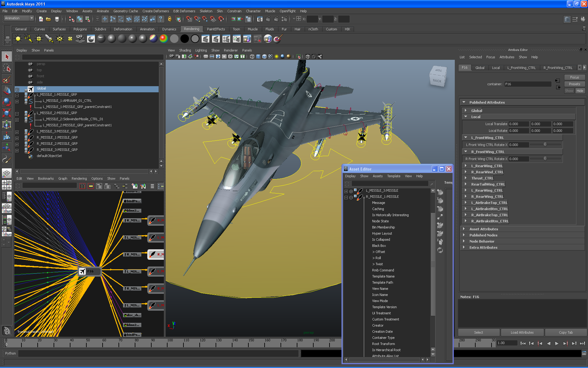
Task: Click the L Front Wing CTRL Rotate X slider
Action: point(545,144)
